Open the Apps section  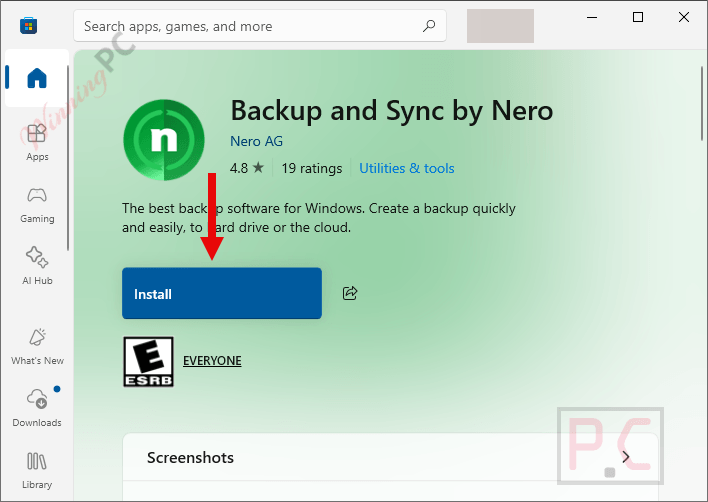pos(37,143)
